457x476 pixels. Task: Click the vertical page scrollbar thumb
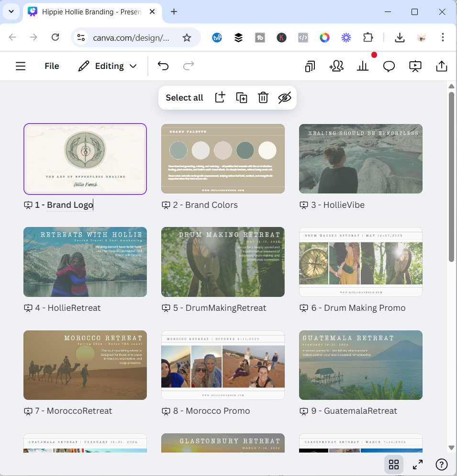click(x=452, y=177)
